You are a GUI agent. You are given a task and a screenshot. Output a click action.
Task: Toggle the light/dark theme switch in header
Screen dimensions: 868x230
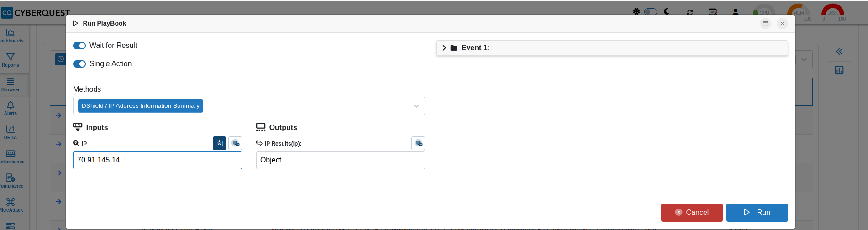pyautogui.click(x=651, y=12)
